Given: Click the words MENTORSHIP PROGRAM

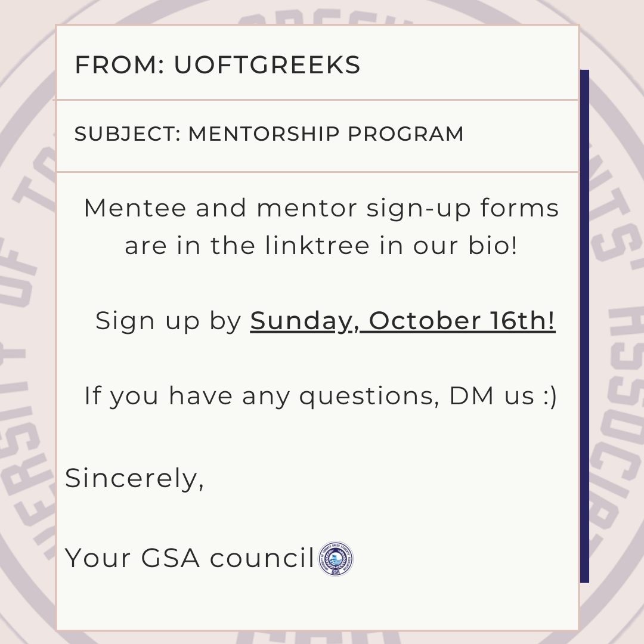Looking at the screenshot, I should pos(326,134).
